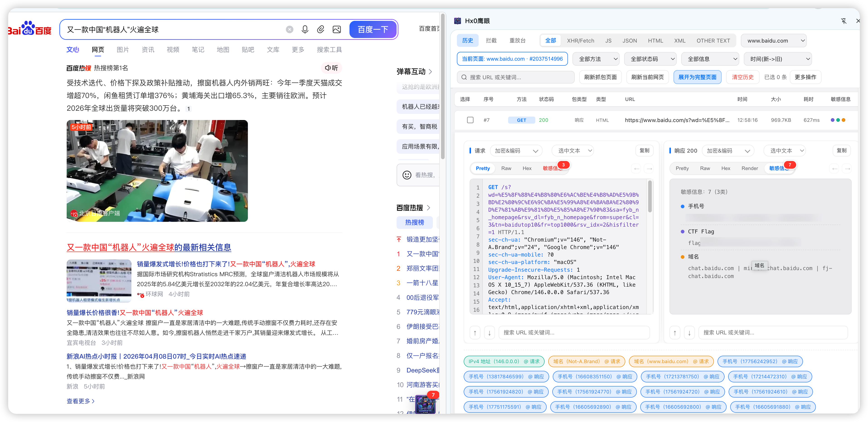Jump to next match in response search
Screen dimensions: 868x422
click(x=689, y=333)
